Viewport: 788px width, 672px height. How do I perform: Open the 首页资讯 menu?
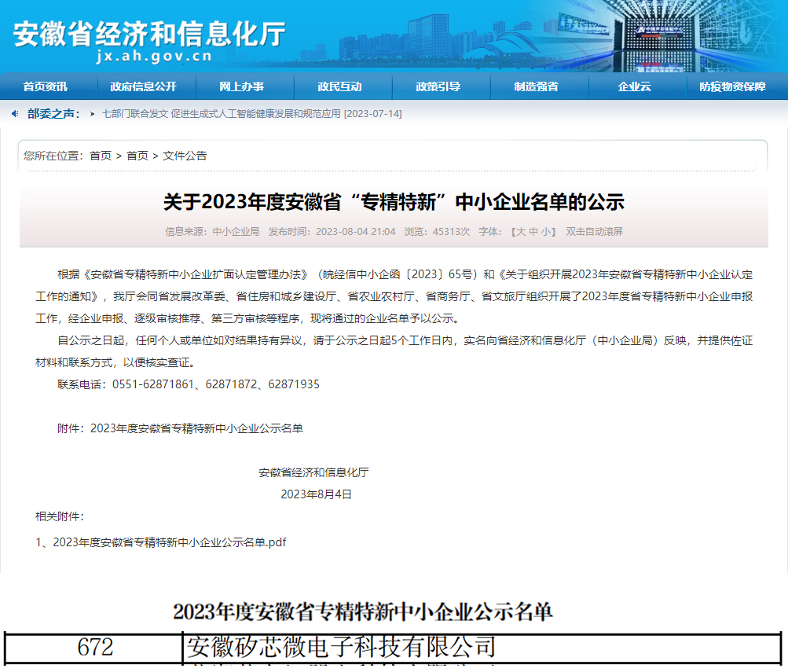pyautogui.click(x=46, y=86)
